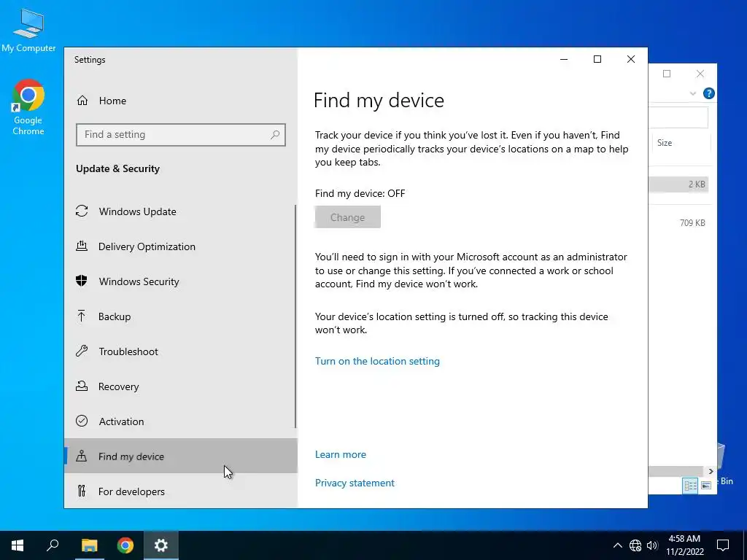Click Turn on the location setting link
Screen dimensions: 747x560
377,361
